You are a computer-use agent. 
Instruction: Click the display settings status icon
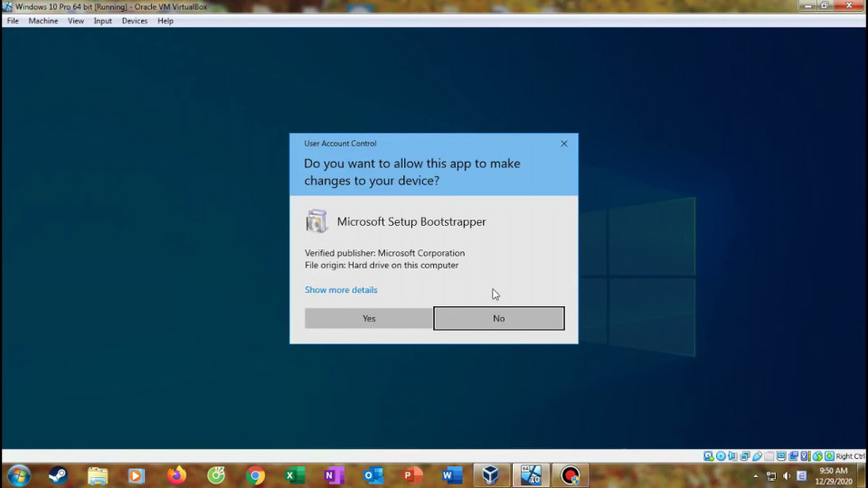point(781,456)
